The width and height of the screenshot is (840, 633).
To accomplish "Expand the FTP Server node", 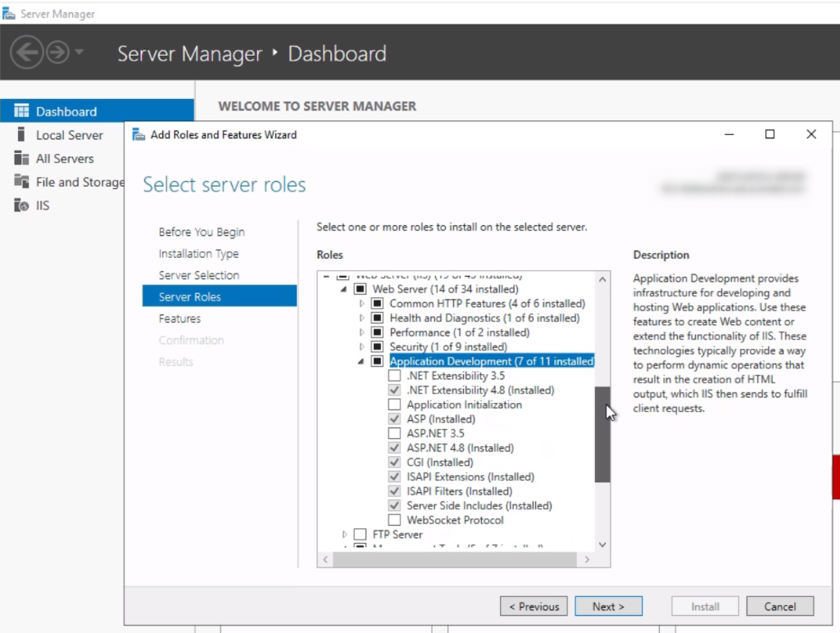I will (346, 532).
